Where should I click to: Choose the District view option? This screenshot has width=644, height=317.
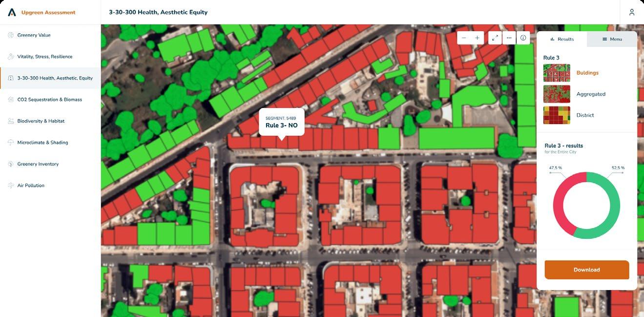coord(585,115)
